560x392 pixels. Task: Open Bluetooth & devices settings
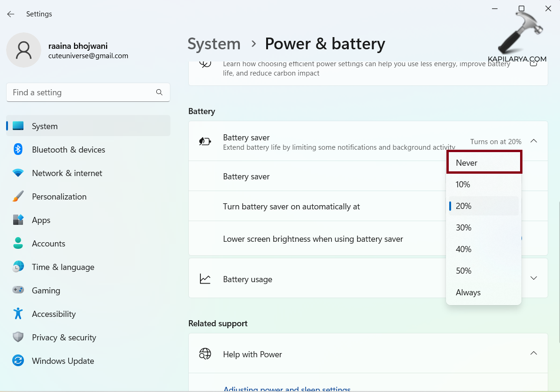(x=68, y=150)
